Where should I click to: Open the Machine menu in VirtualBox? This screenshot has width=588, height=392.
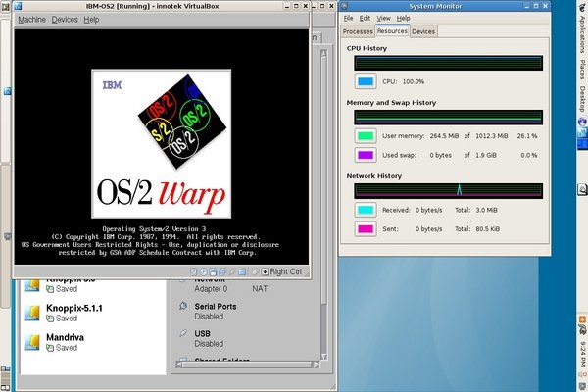(x=31, y=20)
